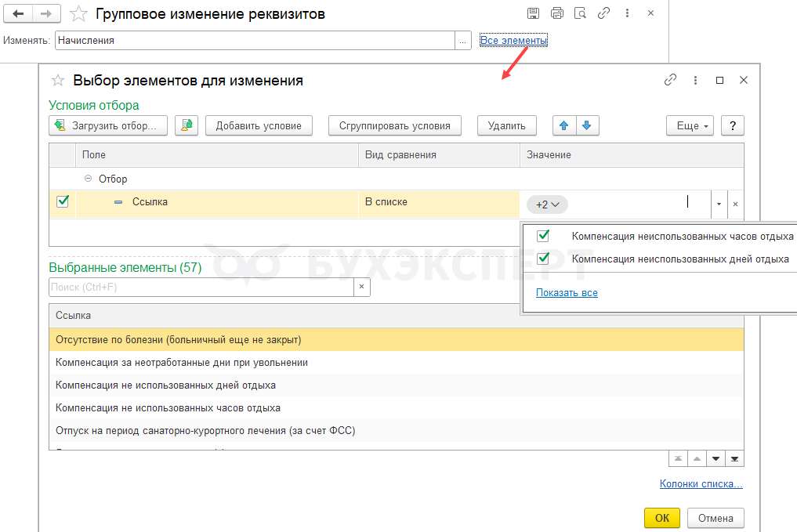
Task: Click the 'Добавить условие' button
Action: point(259,125)
